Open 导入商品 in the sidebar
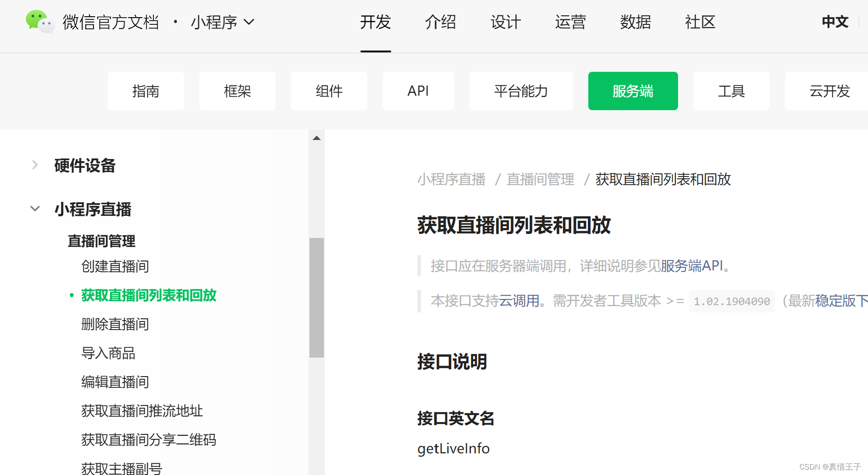 point(108,353)
